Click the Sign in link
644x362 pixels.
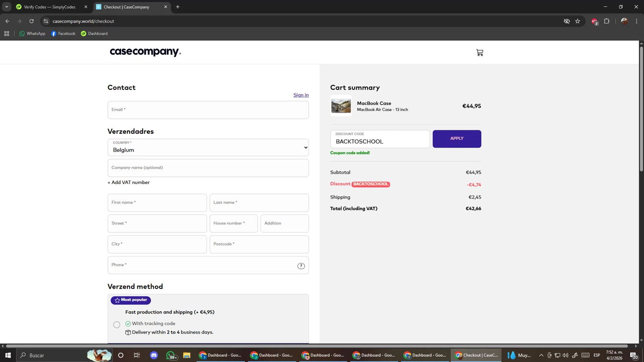click(301, 95)
